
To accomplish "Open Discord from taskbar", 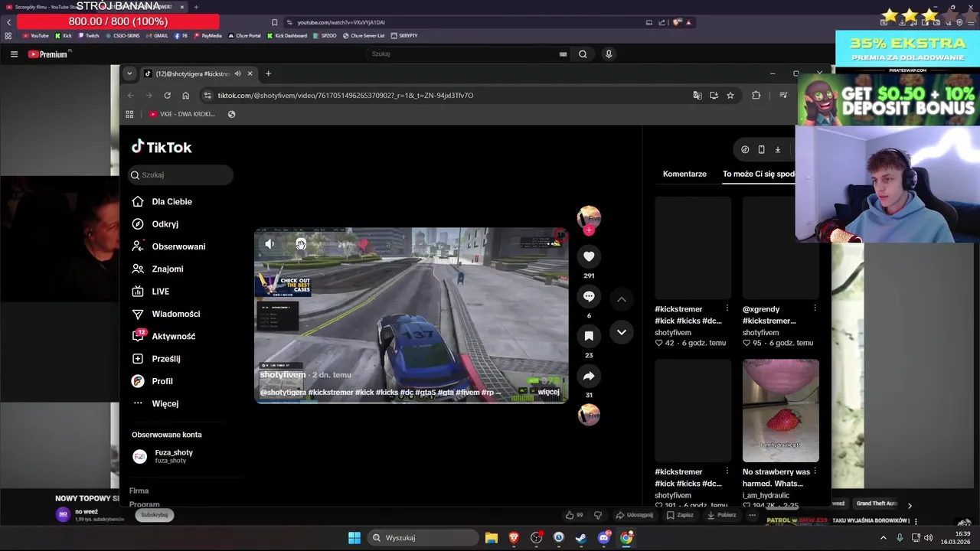I will (604, 538).
